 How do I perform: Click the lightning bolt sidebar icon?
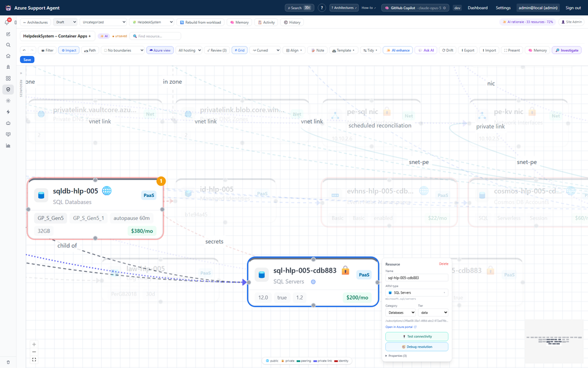point(8,112)
